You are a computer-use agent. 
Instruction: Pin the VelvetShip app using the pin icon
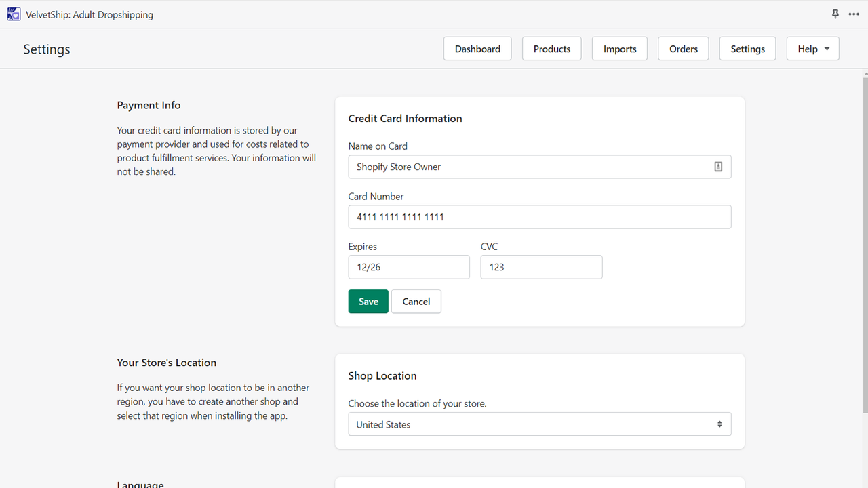pyautogui.click(x=835, y=14)
